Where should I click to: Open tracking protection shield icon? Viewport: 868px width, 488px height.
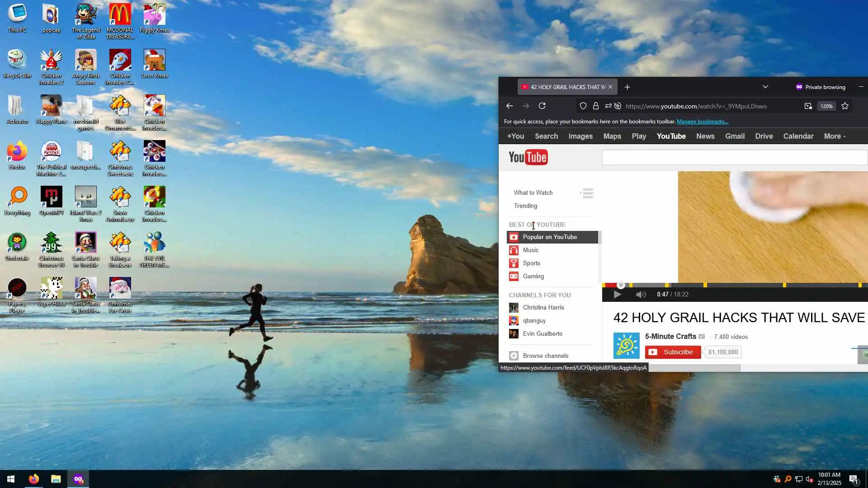[583, 106]
